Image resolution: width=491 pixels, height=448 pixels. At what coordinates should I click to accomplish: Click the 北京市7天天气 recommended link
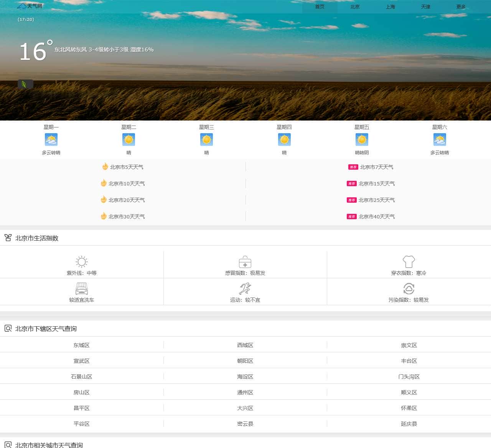pos(376,167)
